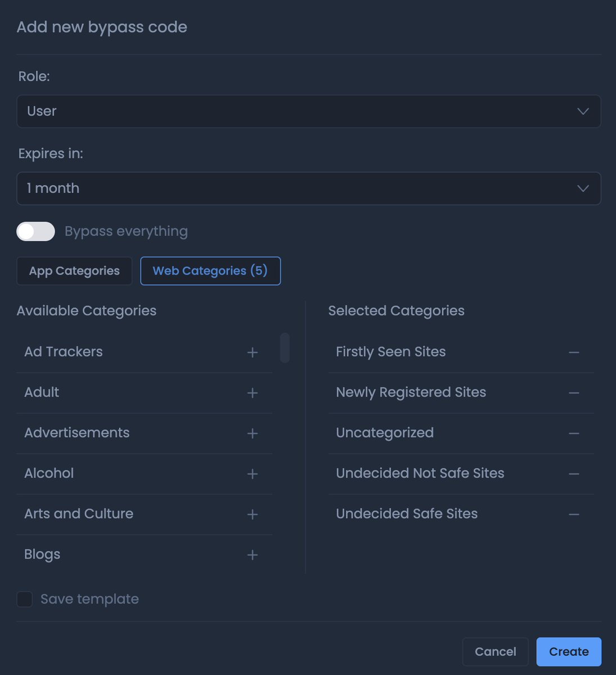Image resolution: width=616 pixels, height=675 pixels.
Task: Remove Newly Registered Sites with minus icon
Action: click(x=574, y=393)
